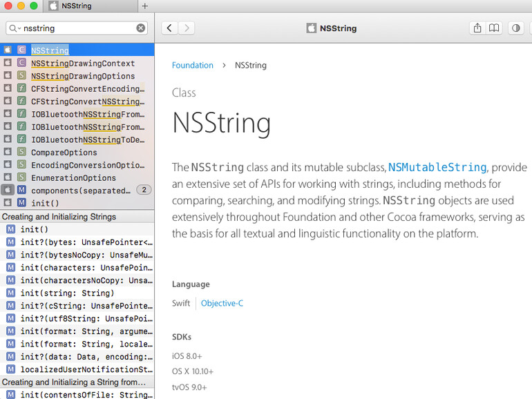Click the OS X 10.10+ SDK entry

[193, 371]
